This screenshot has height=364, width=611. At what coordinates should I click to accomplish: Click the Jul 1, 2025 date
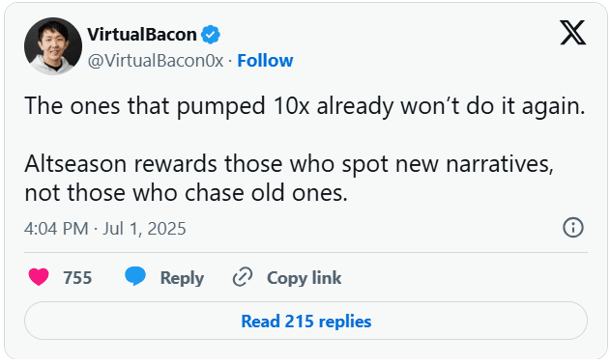(x=144, y=229)
